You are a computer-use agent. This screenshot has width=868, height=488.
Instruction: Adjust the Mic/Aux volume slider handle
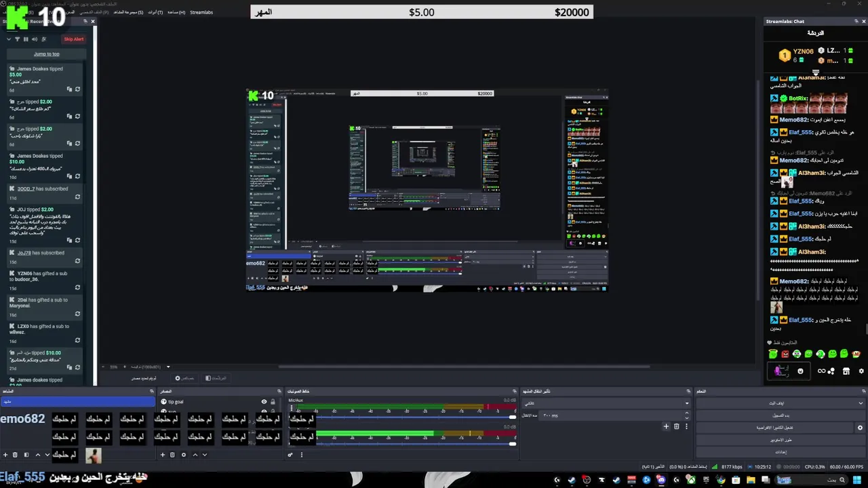513,417
